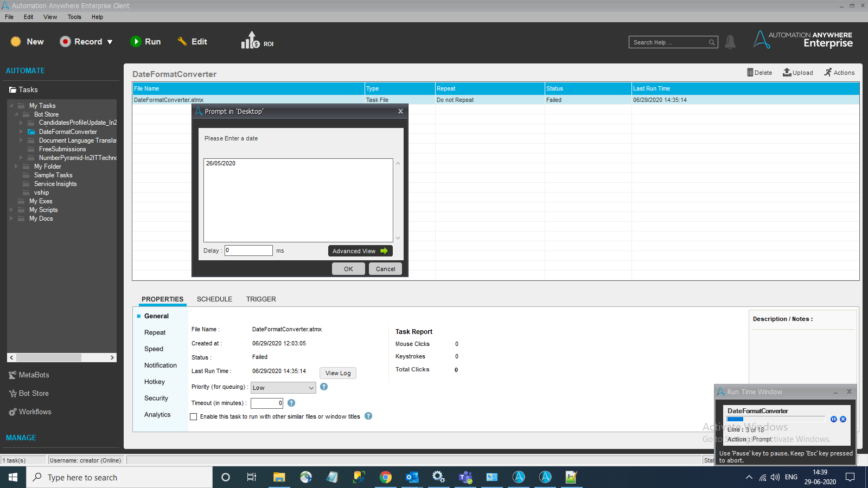Open the Actions menu icon

tap(828, 73)
